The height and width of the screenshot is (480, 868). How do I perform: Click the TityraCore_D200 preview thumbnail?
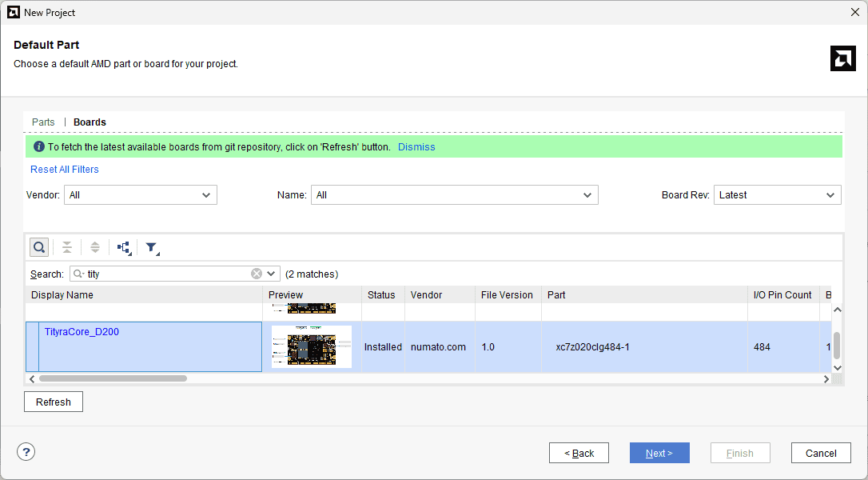tap(312, 347)
